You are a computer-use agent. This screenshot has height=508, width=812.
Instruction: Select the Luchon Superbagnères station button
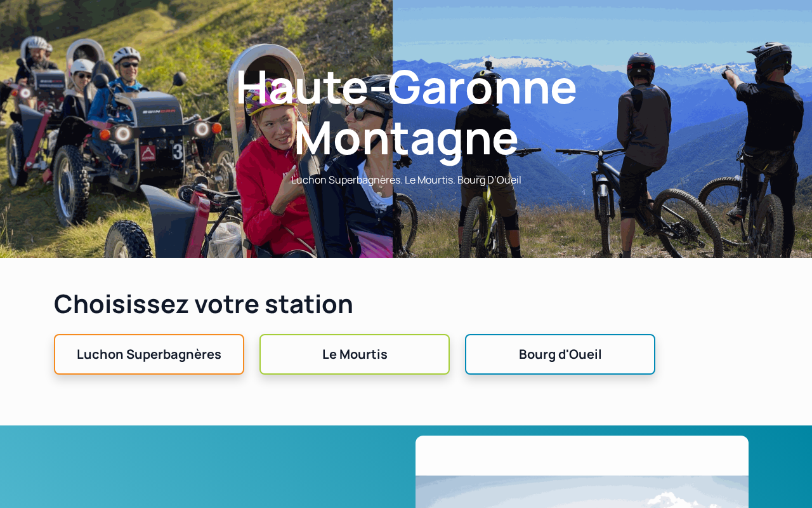pyautogui.click(x=149, y=354)
